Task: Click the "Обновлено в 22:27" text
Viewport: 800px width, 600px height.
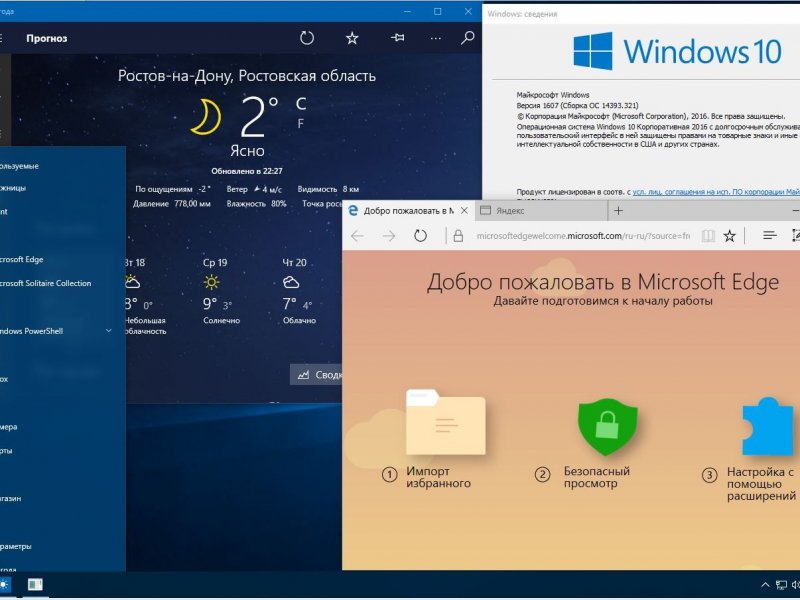Action: [247, 171]
